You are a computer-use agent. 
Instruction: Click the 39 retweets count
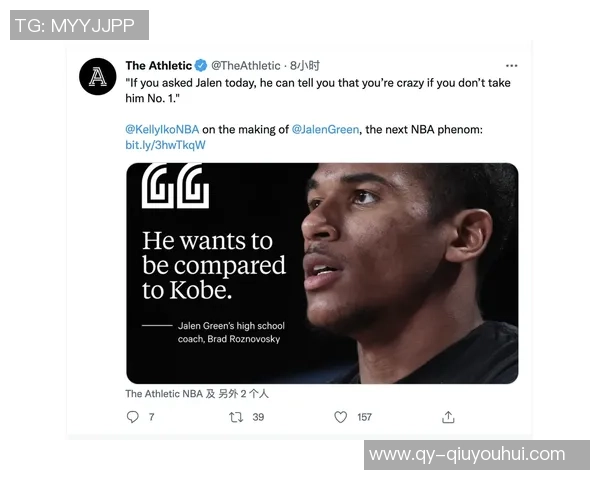coord(258,417)
